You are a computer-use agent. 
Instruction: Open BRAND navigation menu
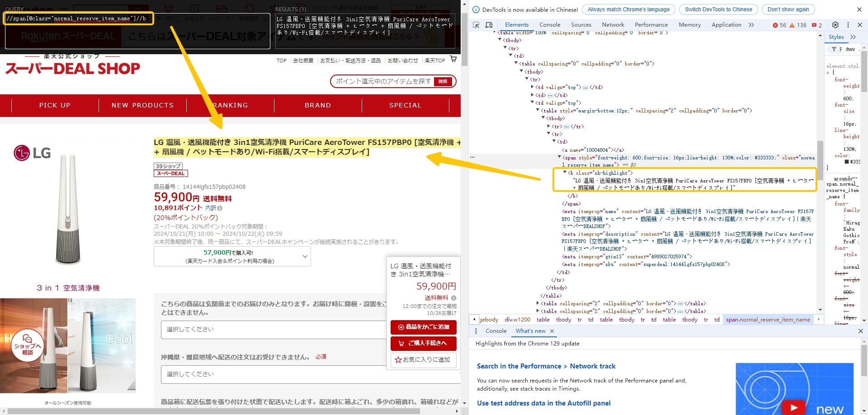coord(318,105)
